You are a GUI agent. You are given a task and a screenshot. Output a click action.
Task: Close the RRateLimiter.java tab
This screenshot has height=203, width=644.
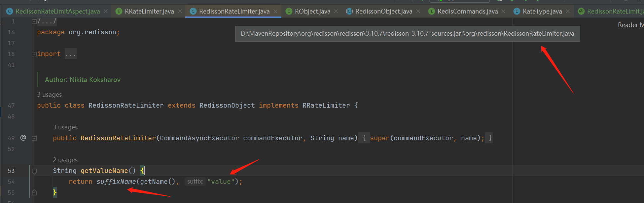(180, 11)
